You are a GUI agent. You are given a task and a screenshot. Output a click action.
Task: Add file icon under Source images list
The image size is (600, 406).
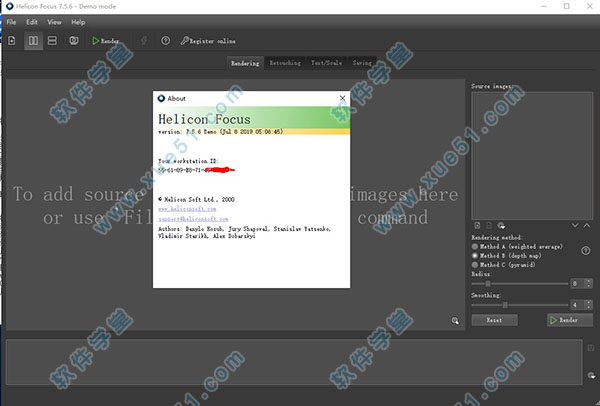477,226
